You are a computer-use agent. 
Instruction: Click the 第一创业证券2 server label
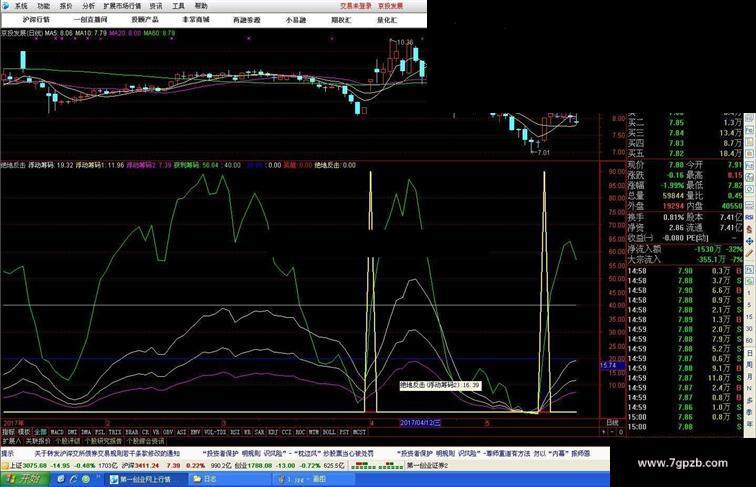click(x=427, y=466)
